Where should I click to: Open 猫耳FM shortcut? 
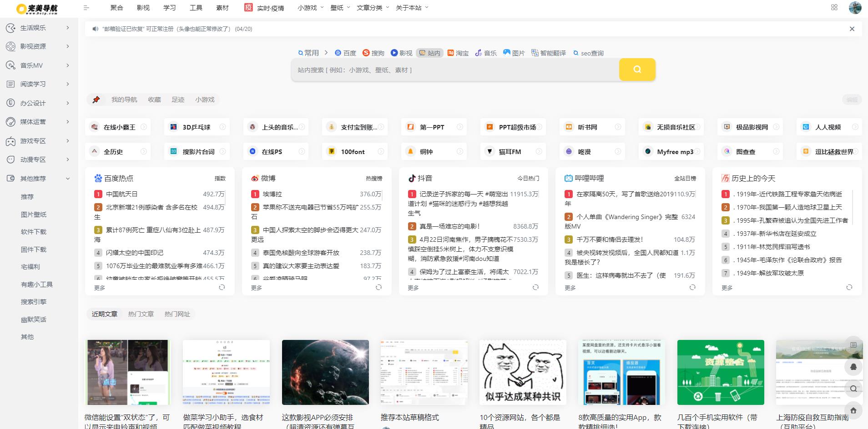pyautogui.click(x=513, y=151)
